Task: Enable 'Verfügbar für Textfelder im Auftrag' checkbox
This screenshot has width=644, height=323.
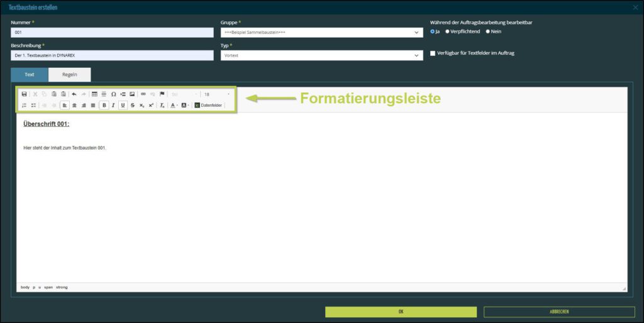Action: pyautogui.click(x=433, y=53)
